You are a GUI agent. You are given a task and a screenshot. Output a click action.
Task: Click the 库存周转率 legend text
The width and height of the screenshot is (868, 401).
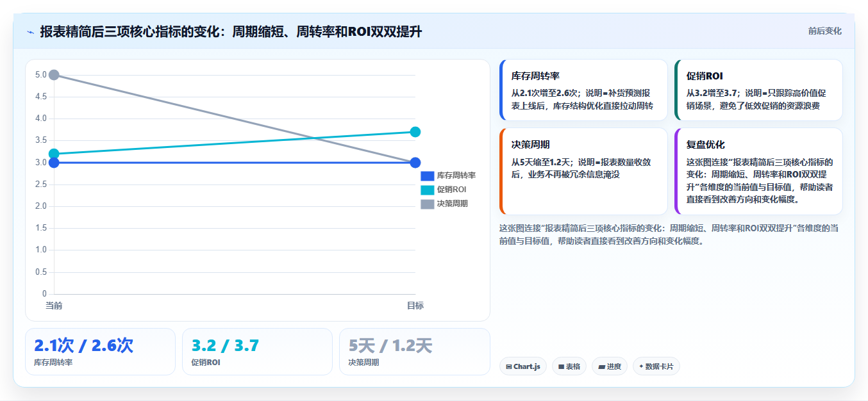(x=456, y=176)
